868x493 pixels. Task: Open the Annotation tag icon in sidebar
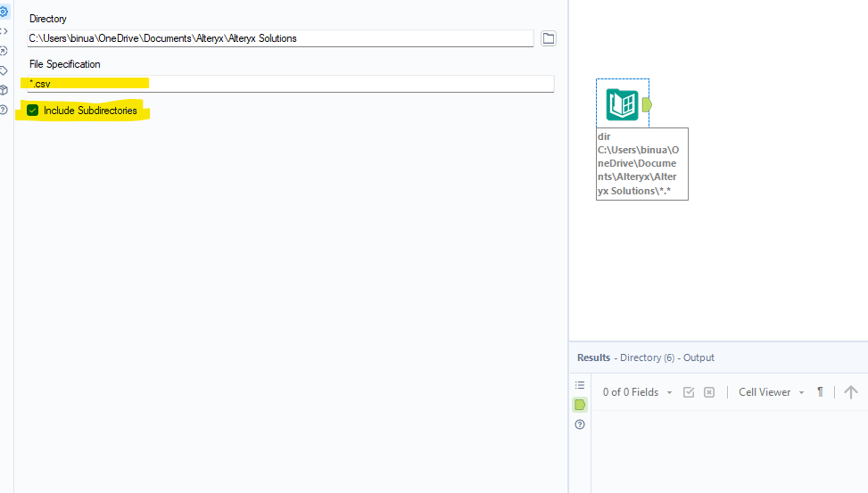pyautogui.click(x=4, y=70)
